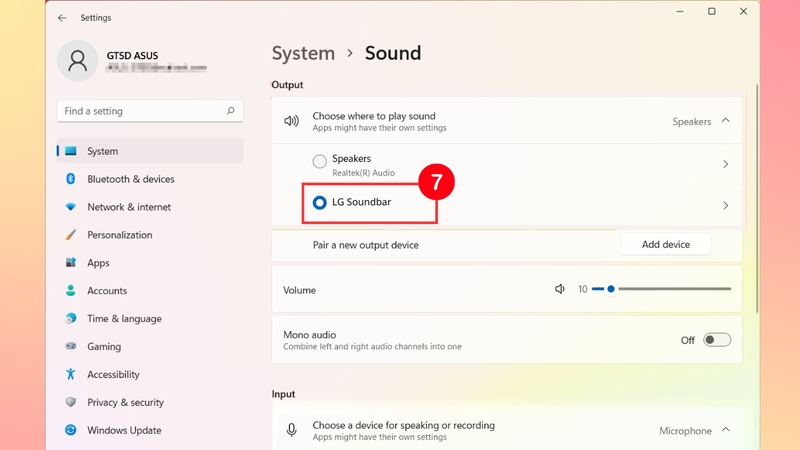Screen dimensions: 800x450
Task: Click the Mono audio label
Action: pos(309,335)
